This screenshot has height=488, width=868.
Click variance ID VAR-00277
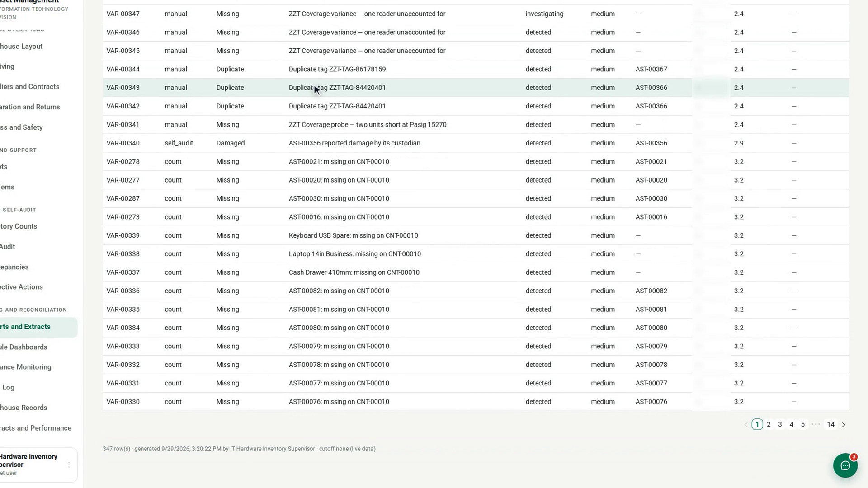pos(123,180)
